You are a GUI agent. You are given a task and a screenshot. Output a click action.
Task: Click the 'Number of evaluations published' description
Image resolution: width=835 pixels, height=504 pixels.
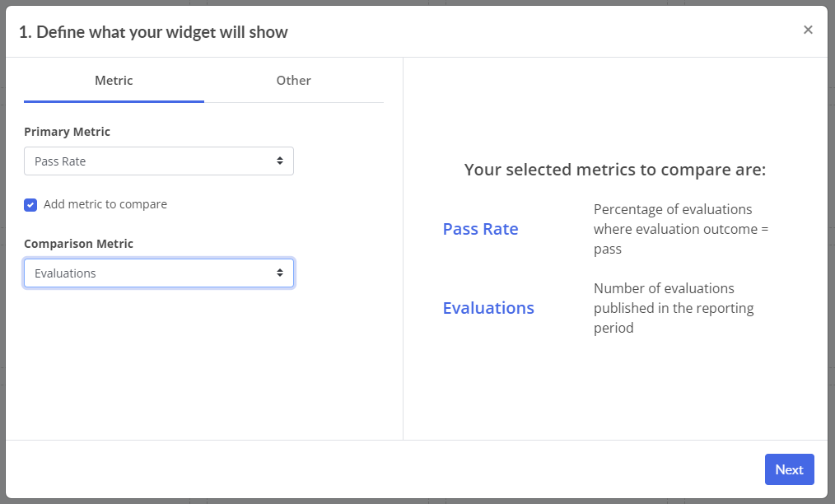tap(674, 308)
